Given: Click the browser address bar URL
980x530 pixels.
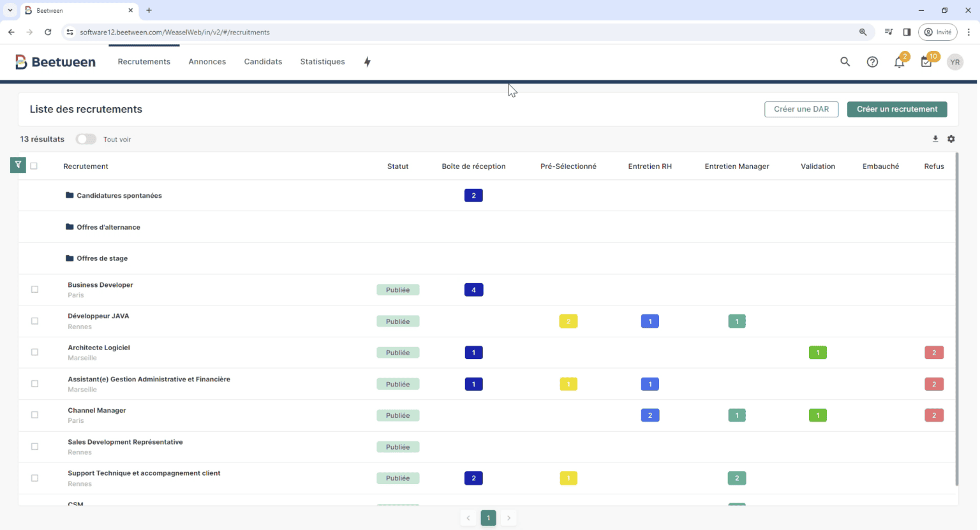Looking at the screenshot, I should point(175,32).
